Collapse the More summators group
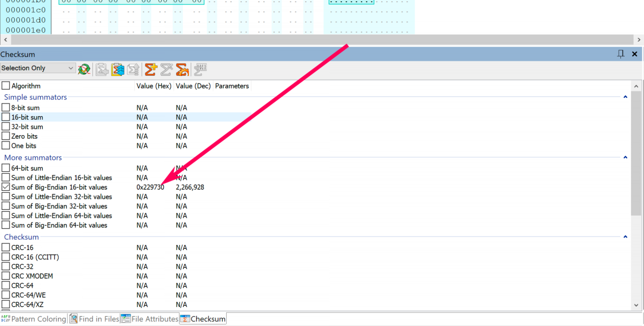The image size is (644, 326). pyautogui.click(x=626, y=157)
